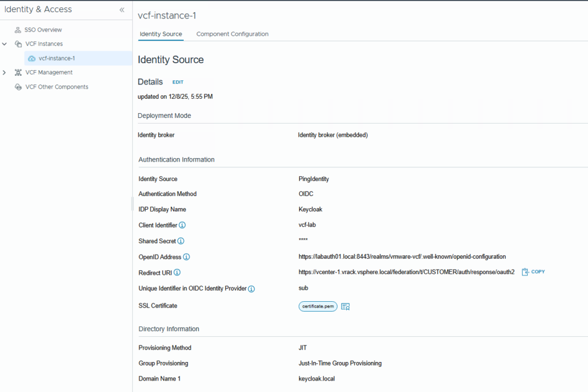Collapse the VCF Instances tree node
The image size is (588, 392).
[x=5, y=44]
